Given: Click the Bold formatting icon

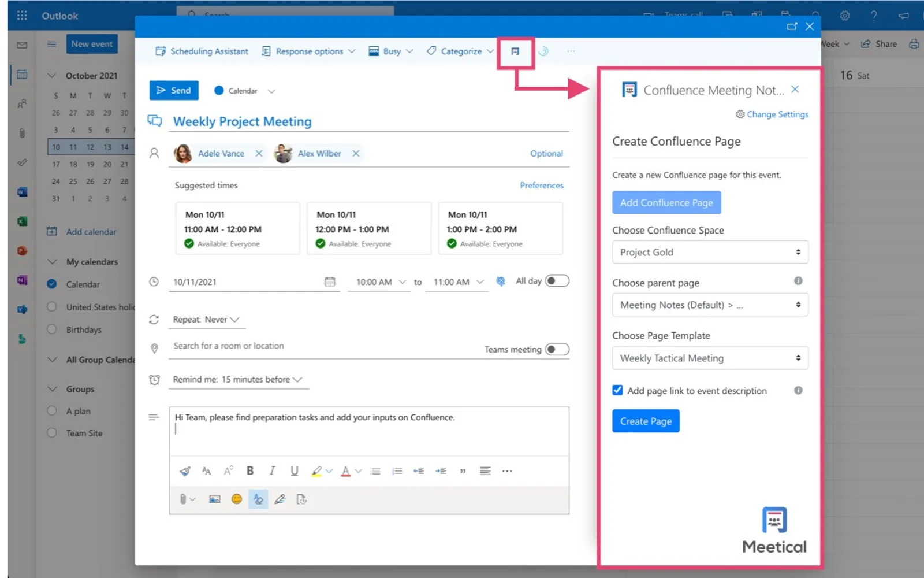Looking at the screenshot, I should (x=250, y=470).
